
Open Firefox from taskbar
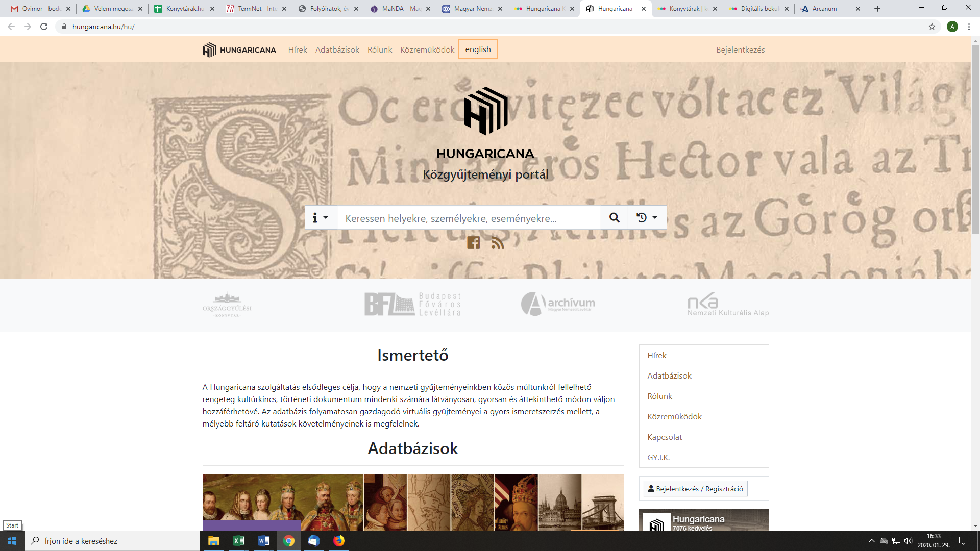(x=339, y=541)
